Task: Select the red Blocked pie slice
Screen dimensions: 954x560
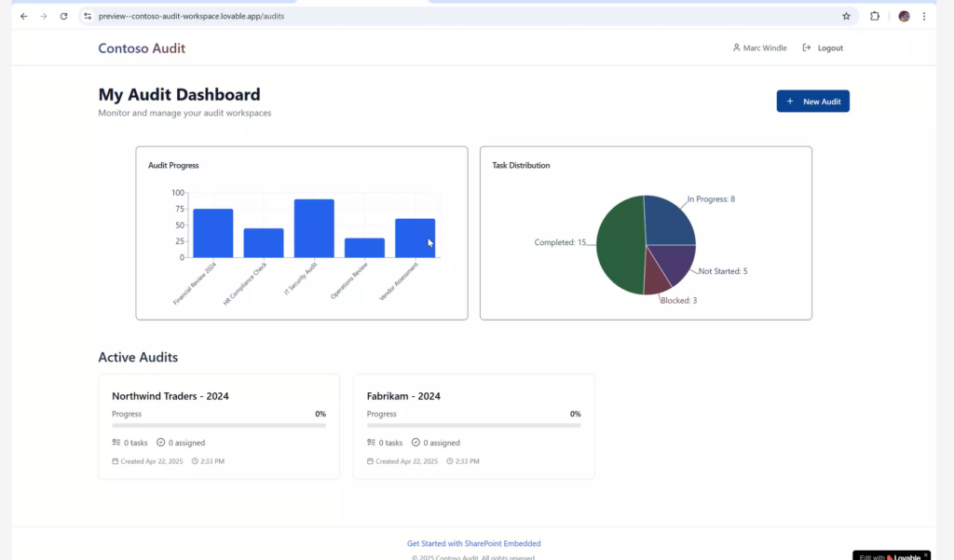Action: tap(657, 277)
